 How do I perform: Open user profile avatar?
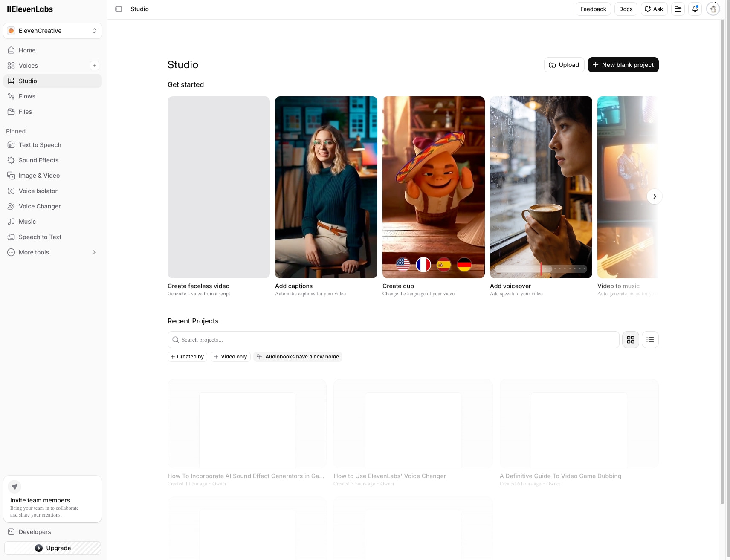click(713, 9)
